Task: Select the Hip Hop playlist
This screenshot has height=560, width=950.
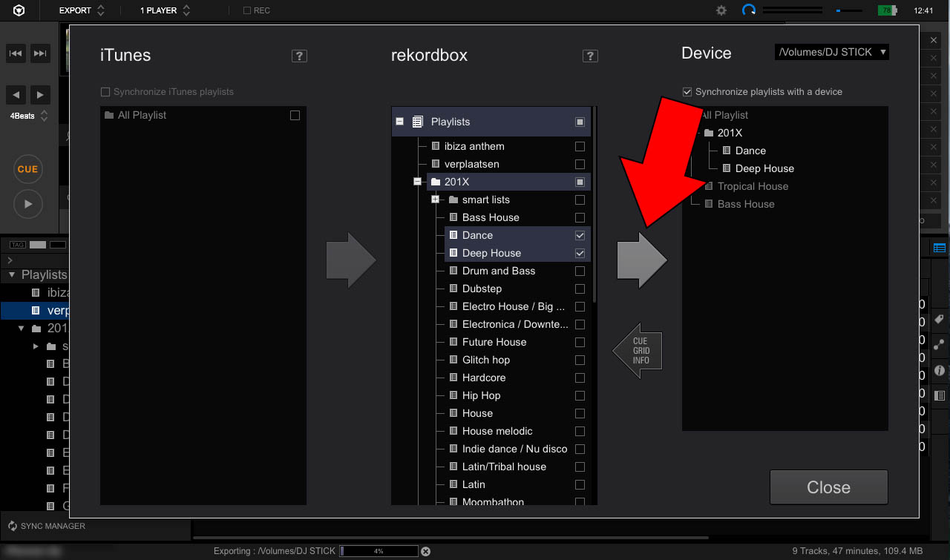Action: click(482, 395)
